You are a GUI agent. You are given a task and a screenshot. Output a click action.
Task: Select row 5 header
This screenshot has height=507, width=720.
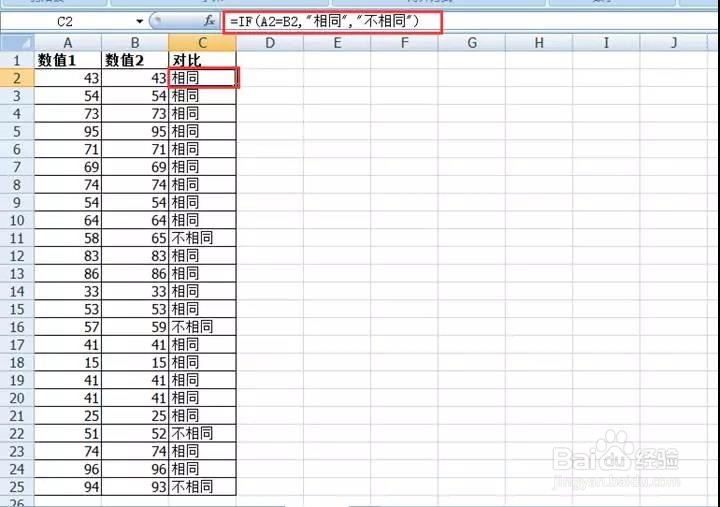coord(17,131)
